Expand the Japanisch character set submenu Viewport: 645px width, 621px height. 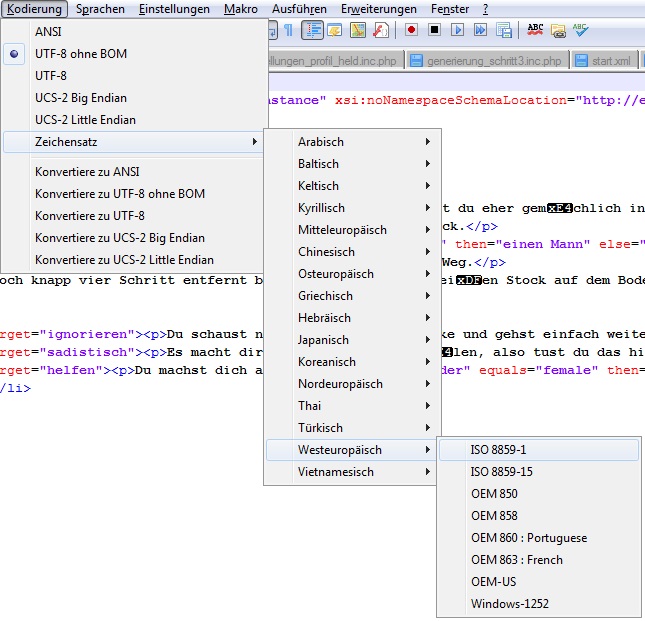click(x=325, y=340)
